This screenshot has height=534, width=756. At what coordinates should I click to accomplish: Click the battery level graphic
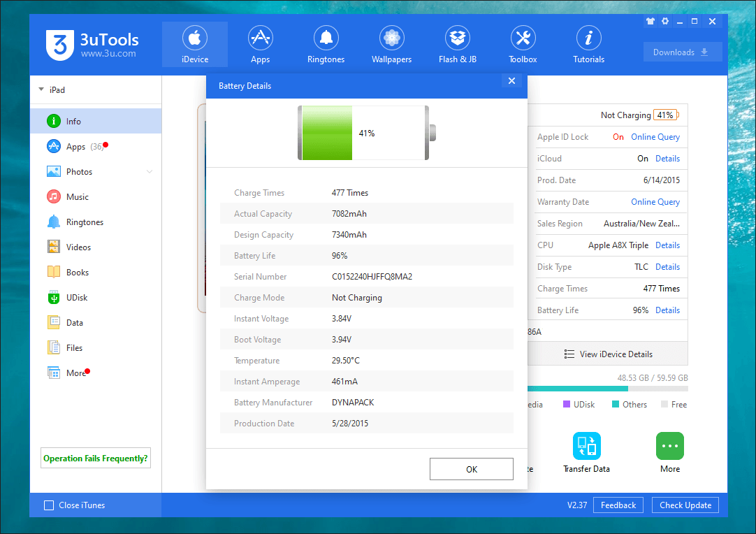tap(366, 133)
